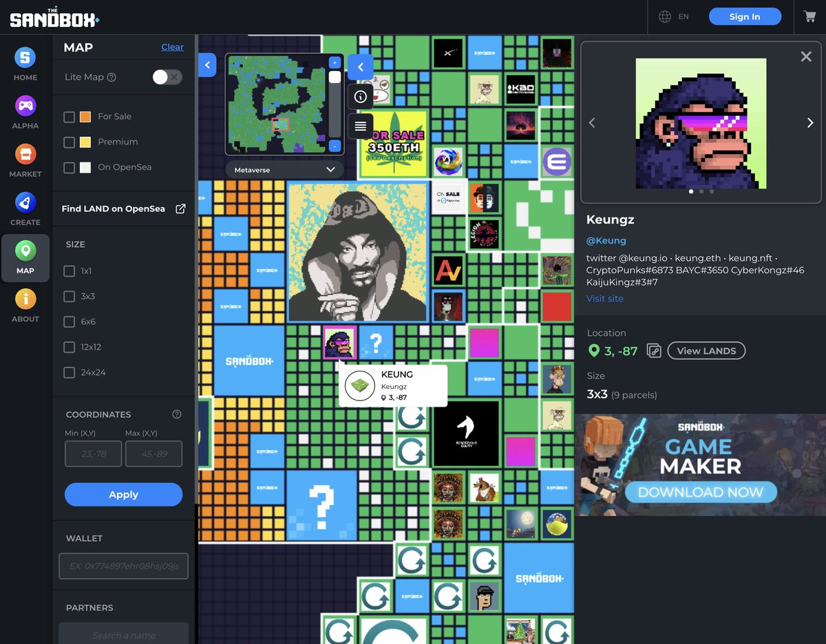Check the Premium filter
826x644 pixels.
click(69, 142)
